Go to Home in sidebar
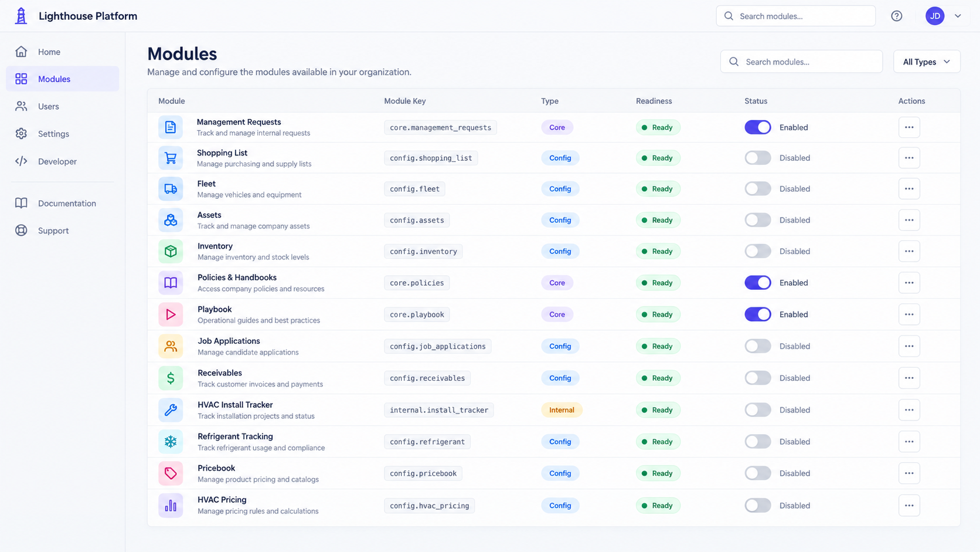The height and width of the screenshot is (552, 980). click(x=62, y=52)
